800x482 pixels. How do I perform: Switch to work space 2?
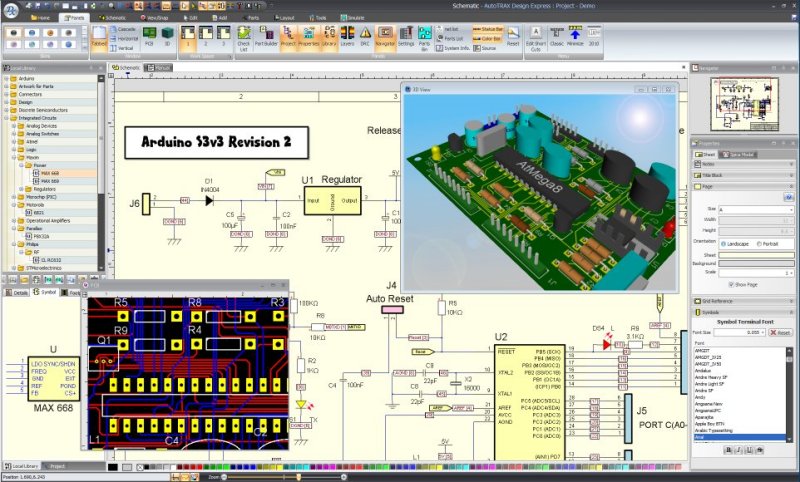(206, 37)
